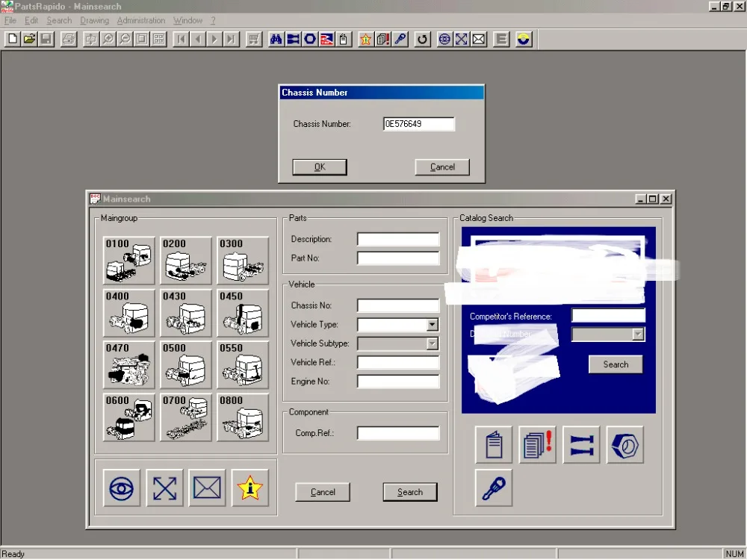The image size is (747, 560).
Task: Open the Edit menu
Action: coord(31,20)
